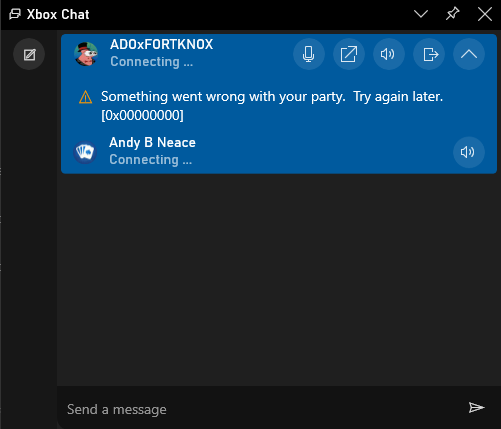The height and width of the screenshot is (429, 501).
Task: Mute Andy B Neace's speaker
Action: (469, 152)
